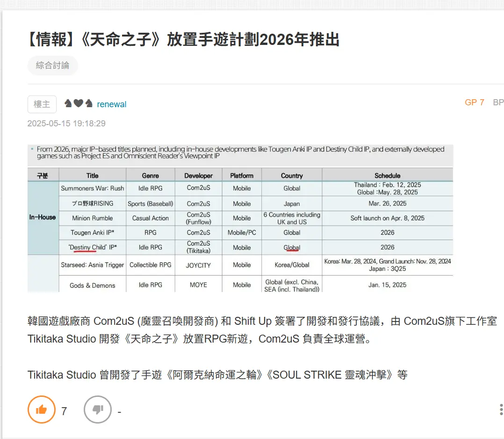This screenshot has width=504, height=439.
Task: Click the orange thumbs-up button
Action: point(42,410)
